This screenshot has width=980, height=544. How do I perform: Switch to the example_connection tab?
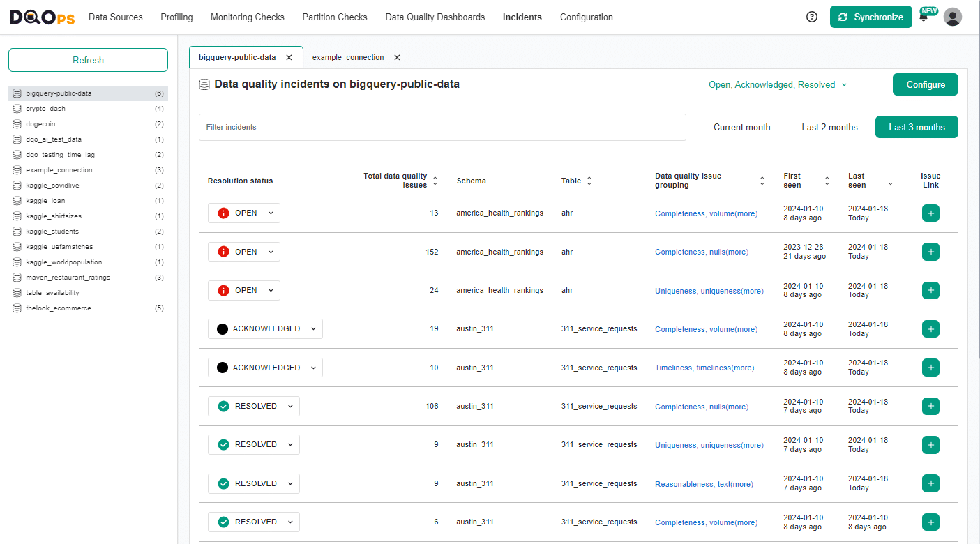click(x=348, y=57)
